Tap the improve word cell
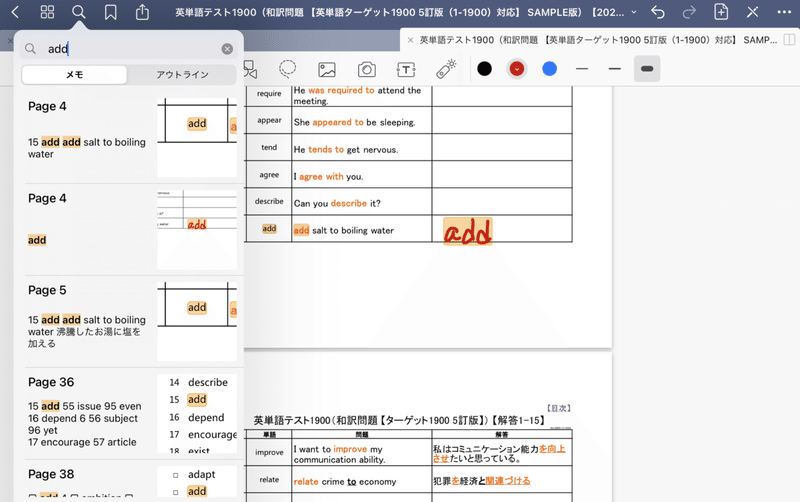The height and width of the screenshot is (502, 800). coord(269,453)
